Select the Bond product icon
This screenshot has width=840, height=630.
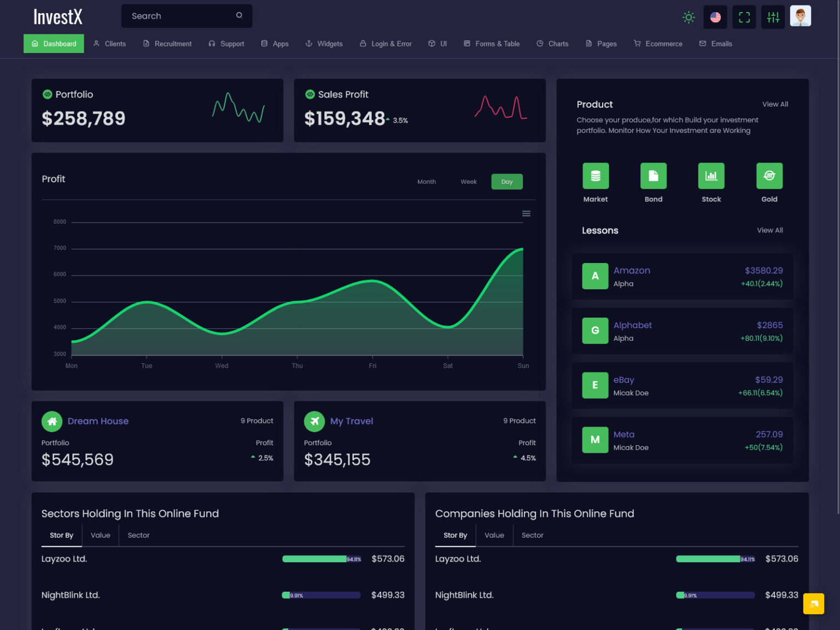pyautogui.click(x=653, y=176)
